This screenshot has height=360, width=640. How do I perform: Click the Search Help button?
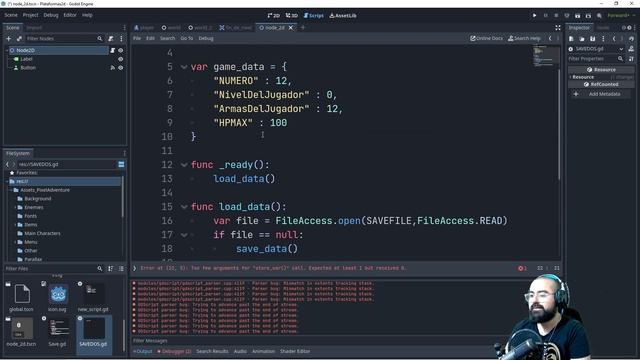(x=524, y=38)
